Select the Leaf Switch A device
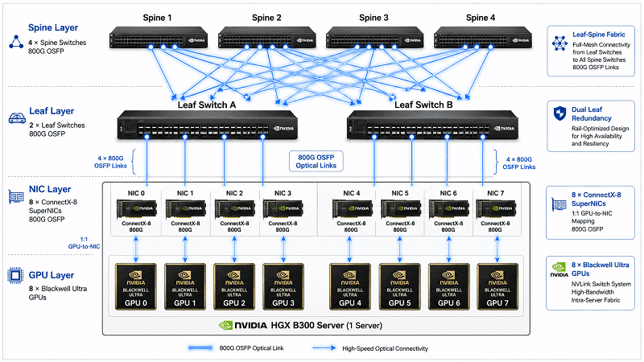Viewport: 644px width, 362px height. coord(208,125)
